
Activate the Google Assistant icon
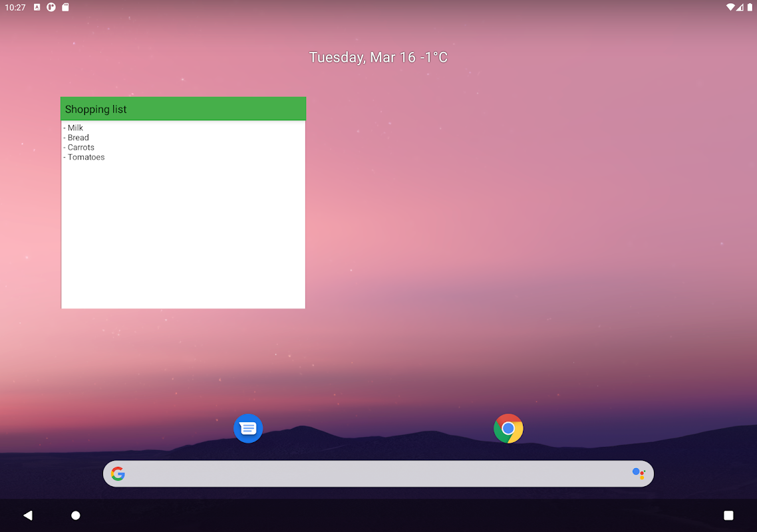tap(639, 473)
